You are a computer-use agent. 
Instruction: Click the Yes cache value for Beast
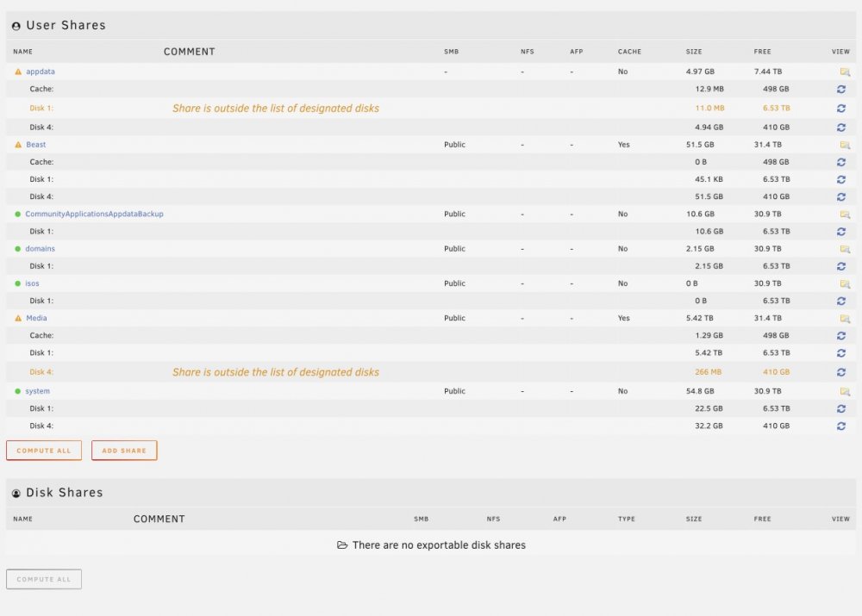click(x=623, y=145)
